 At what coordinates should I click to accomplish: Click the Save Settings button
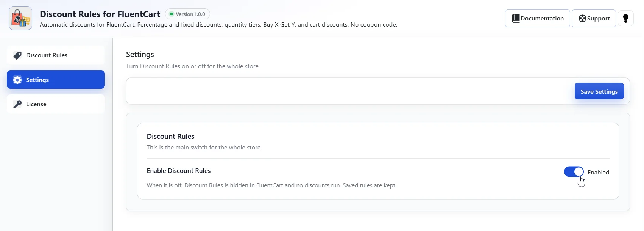(599, 91)
